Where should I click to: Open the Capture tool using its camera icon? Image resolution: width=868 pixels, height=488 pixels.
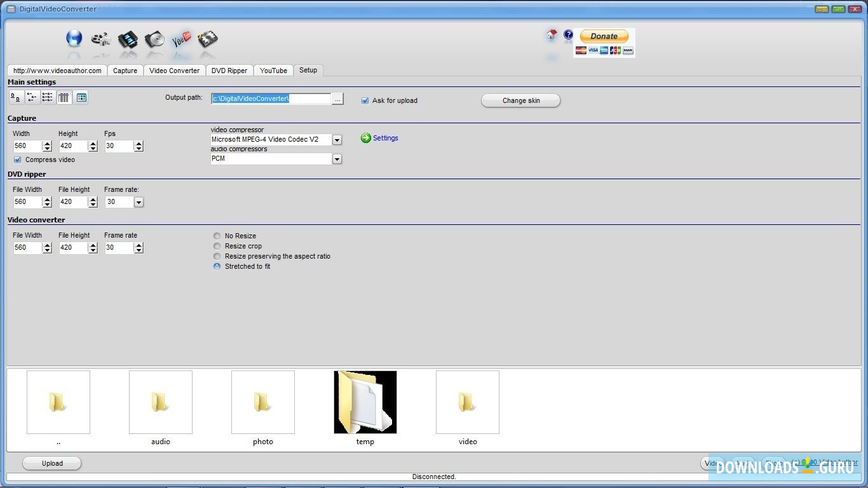tap(100, 39)
